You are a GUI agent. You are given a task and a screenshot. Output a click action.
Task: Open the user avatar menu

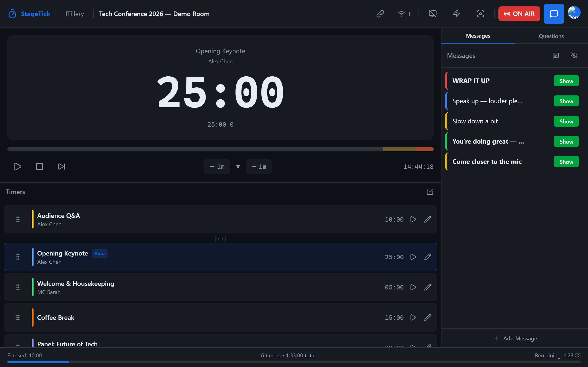pos(574,13)
